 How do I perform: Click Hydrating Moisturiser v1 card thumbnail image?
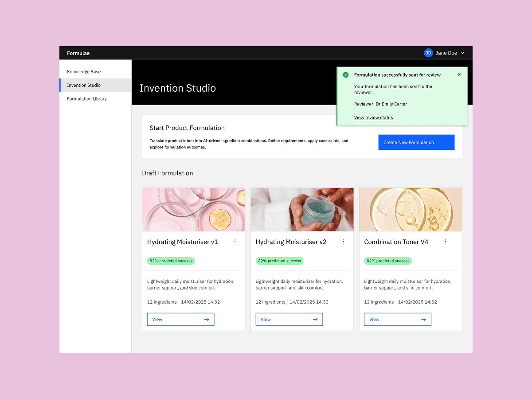193,209
